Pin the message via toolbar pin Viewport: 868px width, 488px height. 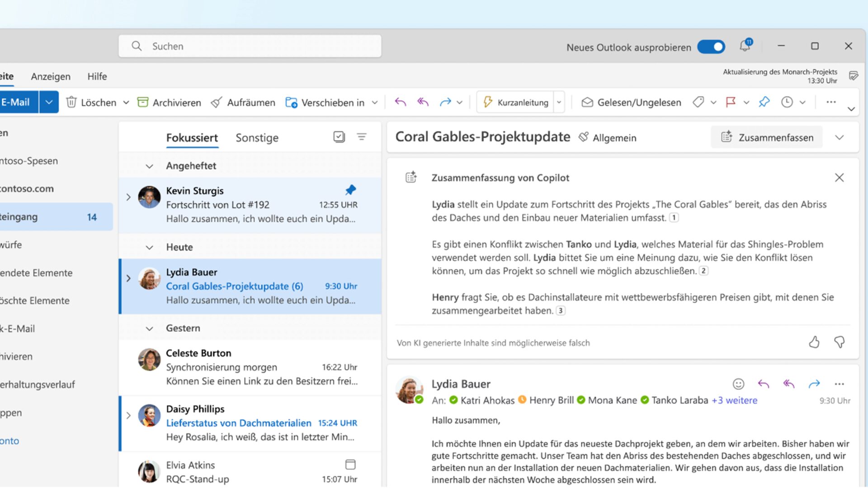(x=764, y=102)
